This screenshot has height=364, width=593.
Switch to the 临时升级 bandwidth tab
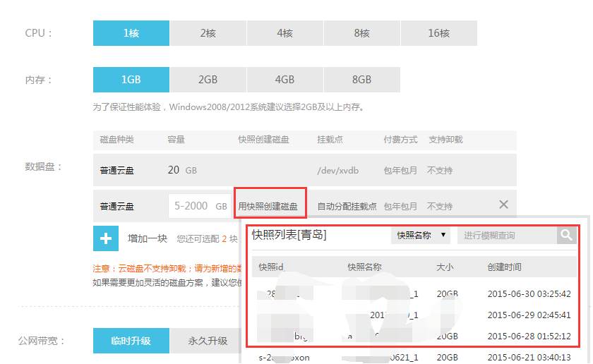(x=131, y=341)
